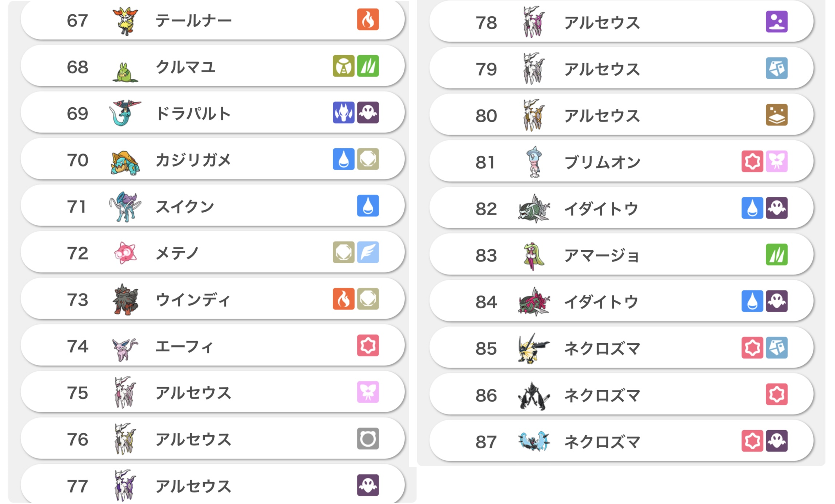The height and width of the screenshot is (504, 835).
Task: Open the スイクン entry number 71
Action: tap(213, 206)
